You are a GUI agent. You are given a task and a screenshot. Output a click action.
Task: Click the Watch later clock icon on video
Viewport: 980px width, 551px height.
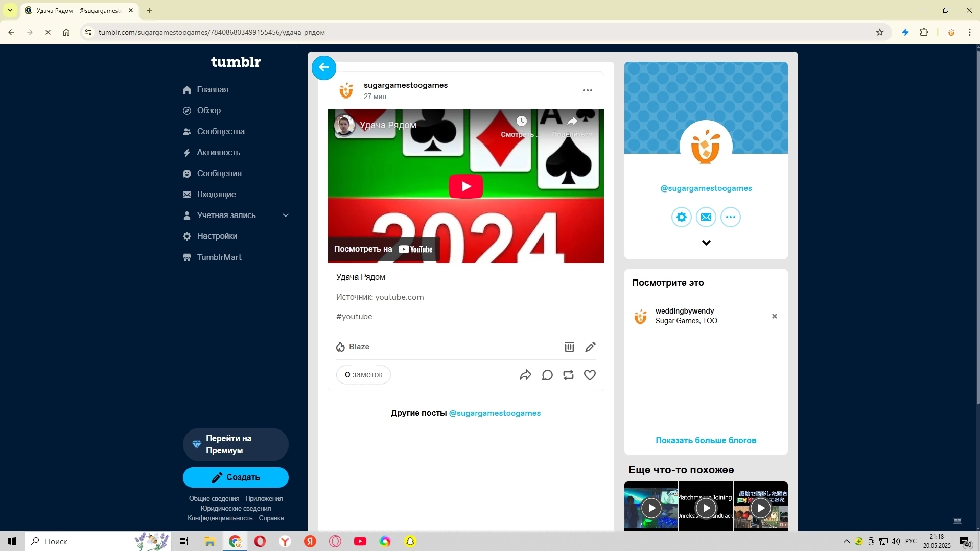click(521, 121)
